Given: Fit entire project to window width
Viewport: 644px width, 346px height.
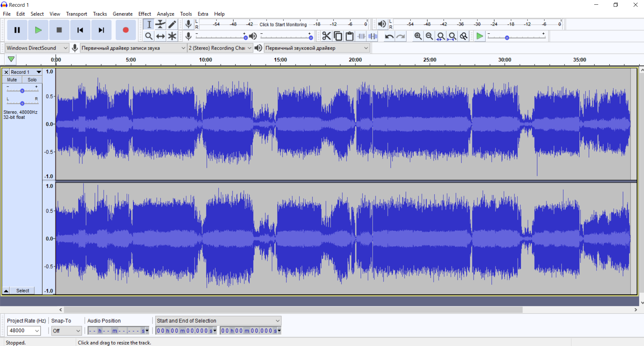Looking at the screenshot, I should tap(452, 36).
